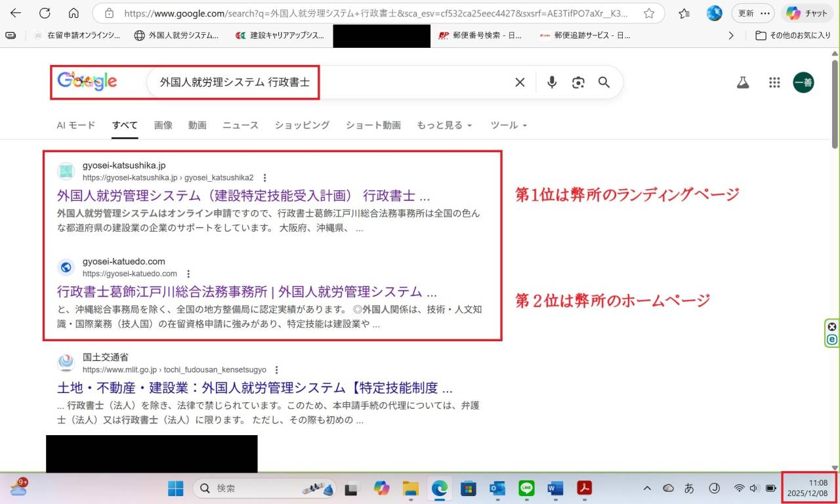Viewport: 840px width, 504px height.
Task: Refresh the page in browser
Action: click(45, 13)
